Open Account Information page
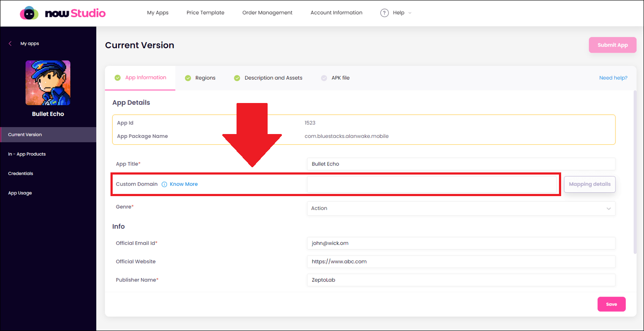 click(x=336, y=13)
